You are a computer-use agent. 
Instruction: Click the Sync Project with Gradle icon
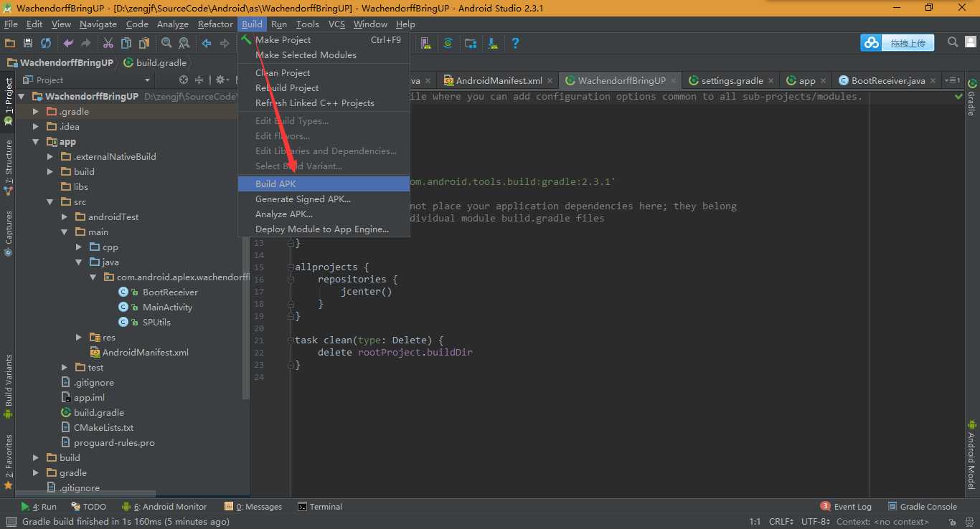pyautogui.click(x=448, y=43)
